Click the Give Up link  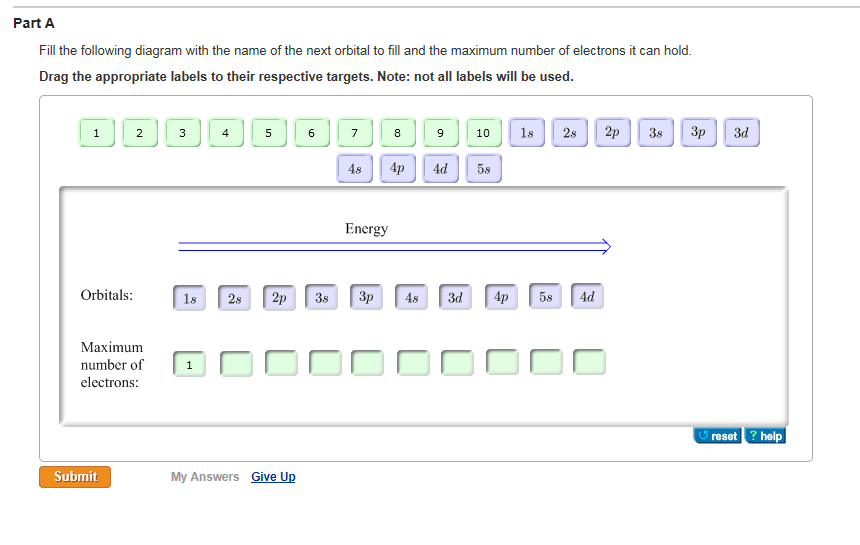coord(273,477)
